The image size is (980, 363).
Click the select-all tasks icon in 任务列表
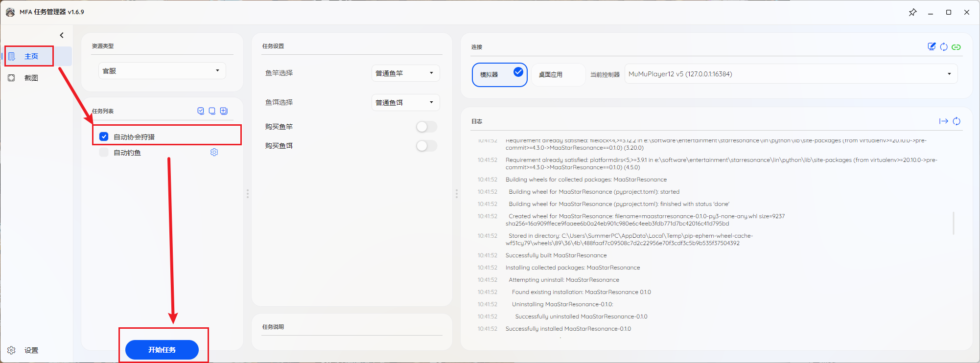tap(201, 111)
